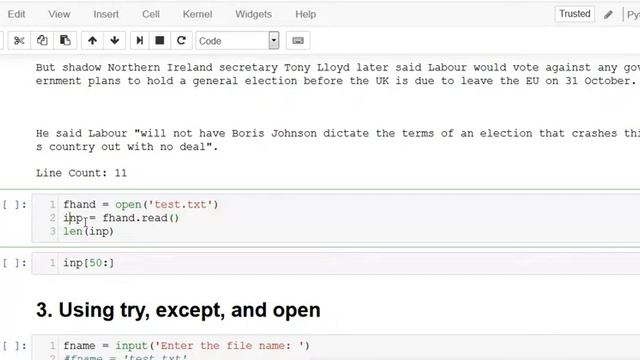
Task: Open the Edit menu
Action: point(16,14)
